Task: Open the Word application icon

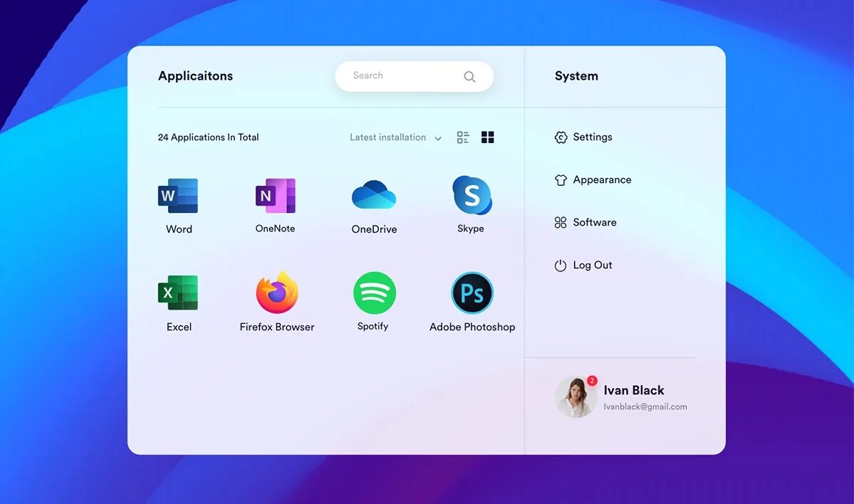Action: [x=178, y=195]
